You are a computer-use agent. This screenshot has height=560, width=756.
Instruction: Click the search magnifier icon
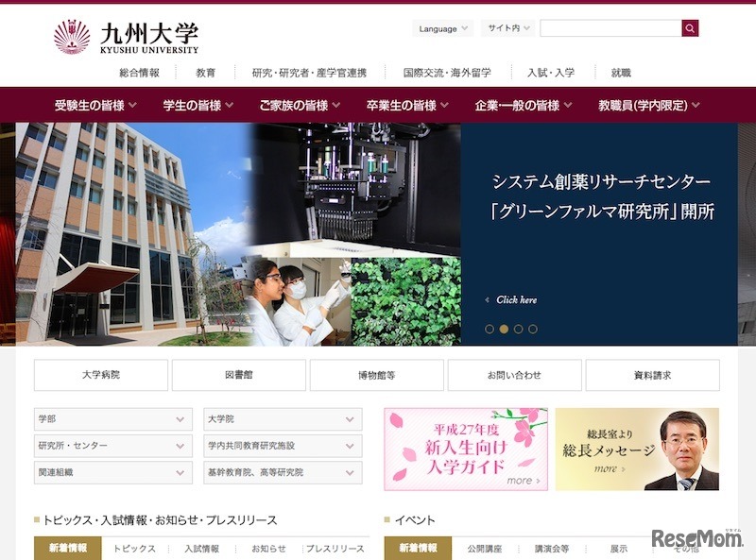coord(689,27)
